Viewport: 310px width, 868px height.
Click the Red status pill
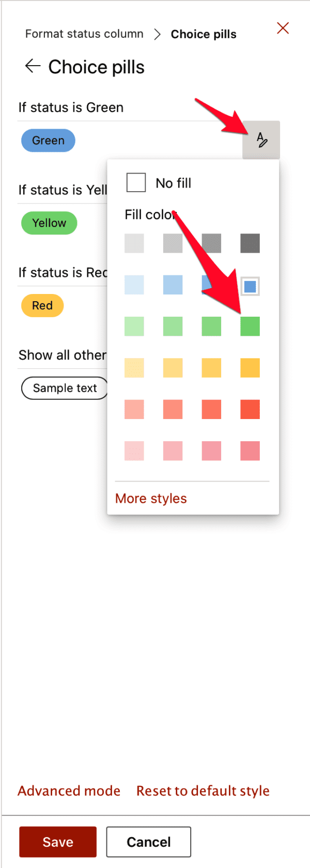42,305
